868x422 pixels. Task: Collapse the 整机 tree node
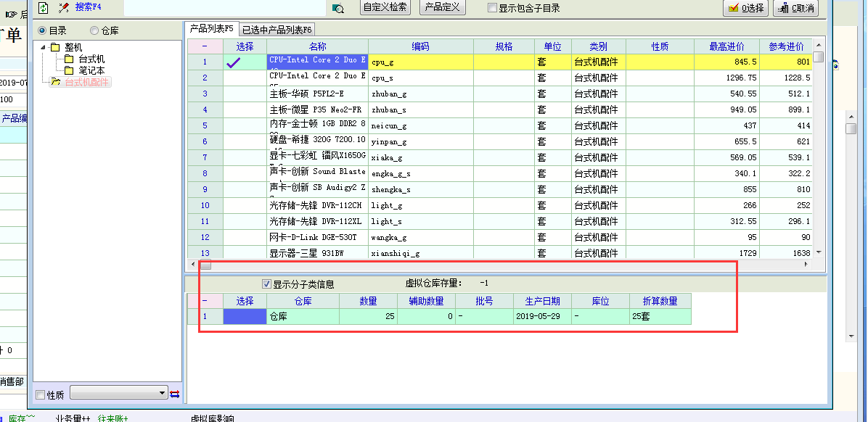[44, 48]
